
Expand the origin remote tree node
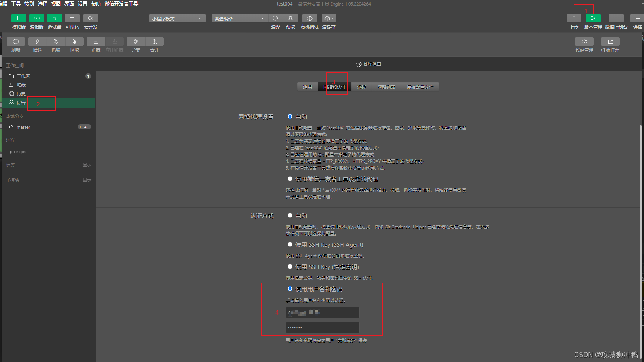11,152
